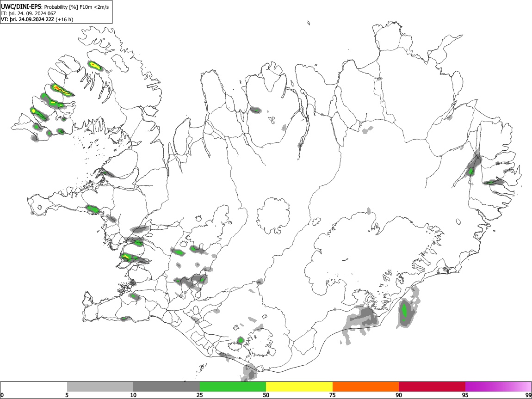Click the legend value '10'
The image size is (532, 399).
click(133, 395)
